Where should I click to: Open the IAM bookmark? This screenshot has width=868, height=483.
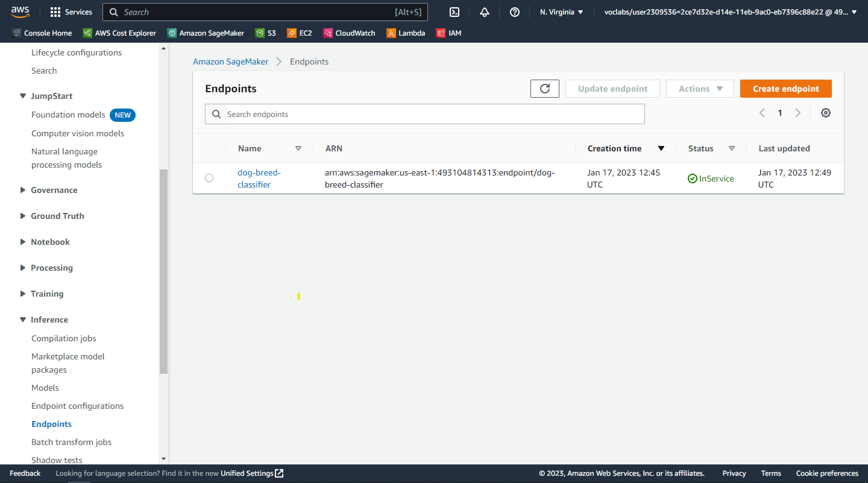click(449, 33)
